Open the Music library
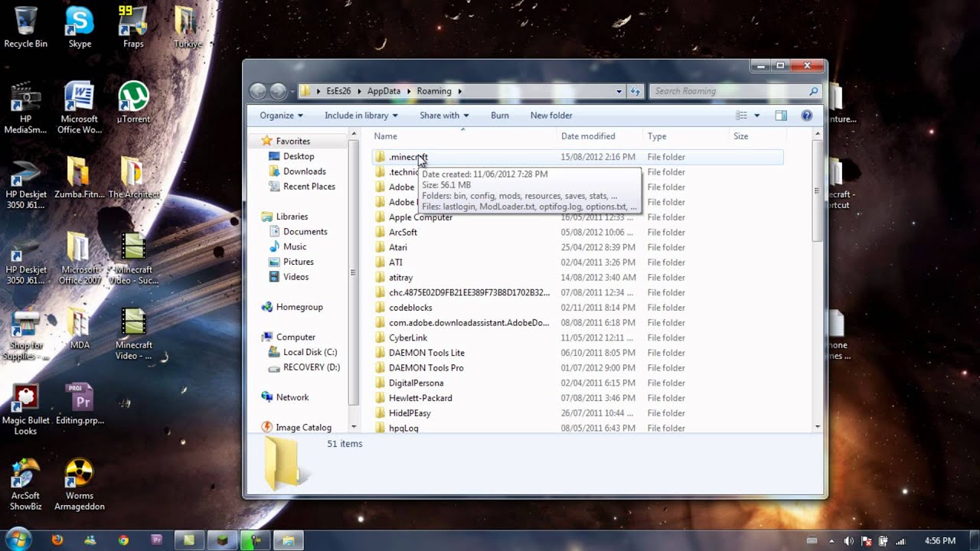Viewport: 980px width, 551px height. tap(287, 246)
